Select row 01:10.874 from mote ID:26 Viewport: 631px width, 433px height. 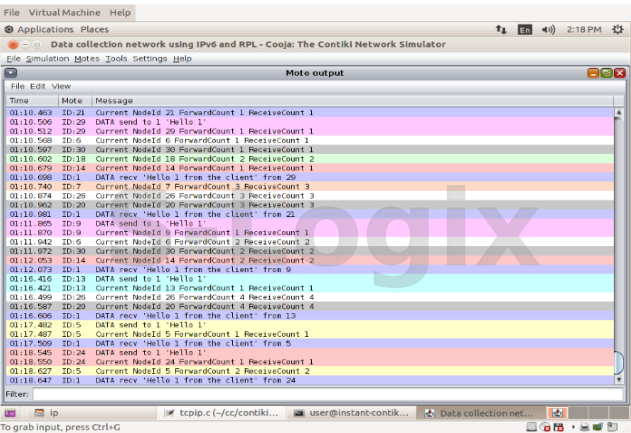point(310,196)
